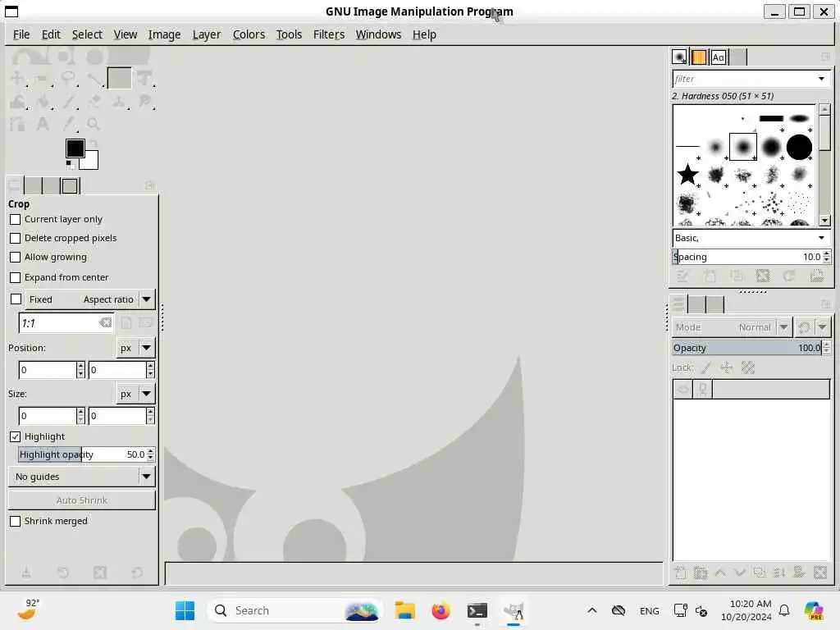Open the Windows menu

point(378,34)
